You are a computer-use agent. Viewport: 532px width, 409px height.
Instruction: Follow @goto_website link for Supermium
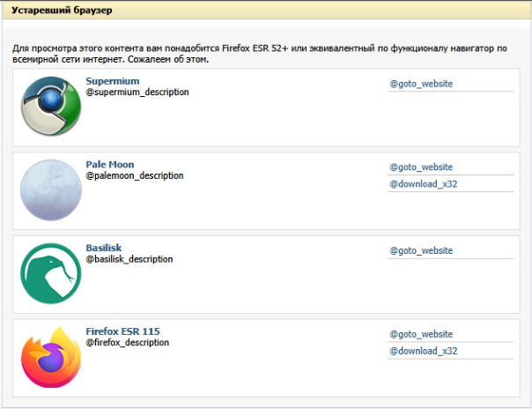pos(421,84)
